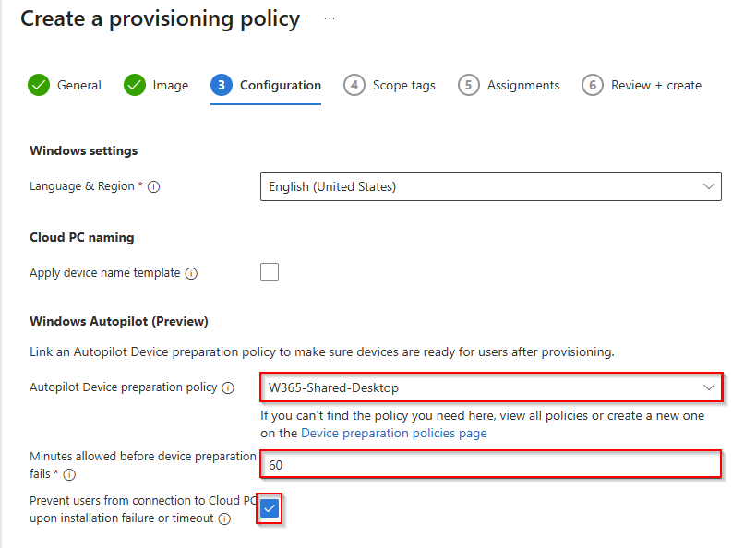
Task: Click the info icon beside Language & Region
Action: pos(154,186)
